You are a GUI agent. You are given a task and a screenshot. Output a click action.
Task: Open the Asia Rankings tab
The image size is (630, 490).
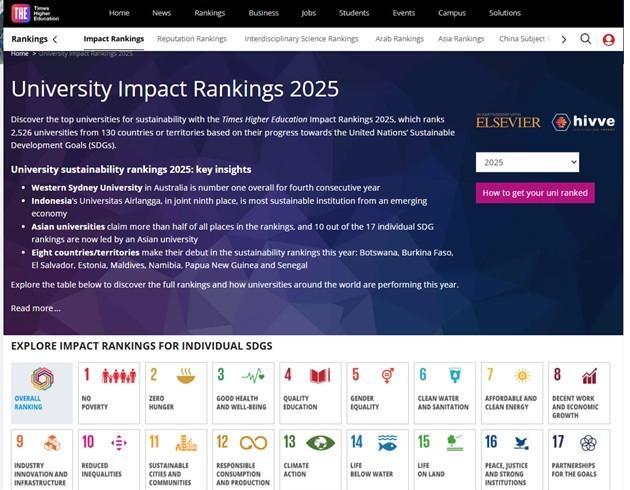coord(461,39)
